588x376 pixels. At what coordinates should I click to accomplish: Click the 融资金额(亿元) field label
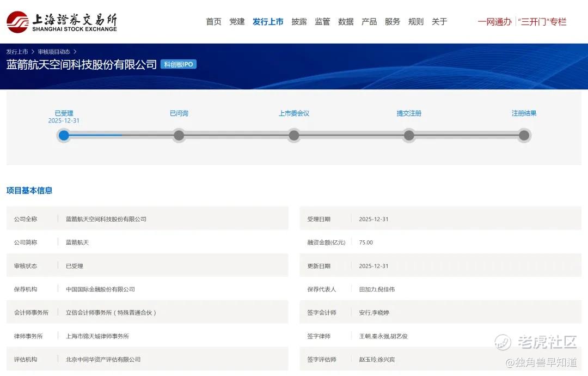click(326, 242)
